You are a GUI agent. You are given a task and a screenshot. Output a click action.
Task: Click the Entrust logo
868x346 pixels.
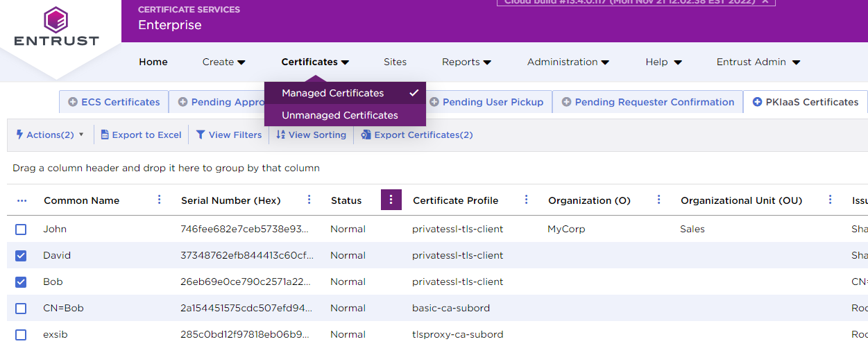[56, 28]
